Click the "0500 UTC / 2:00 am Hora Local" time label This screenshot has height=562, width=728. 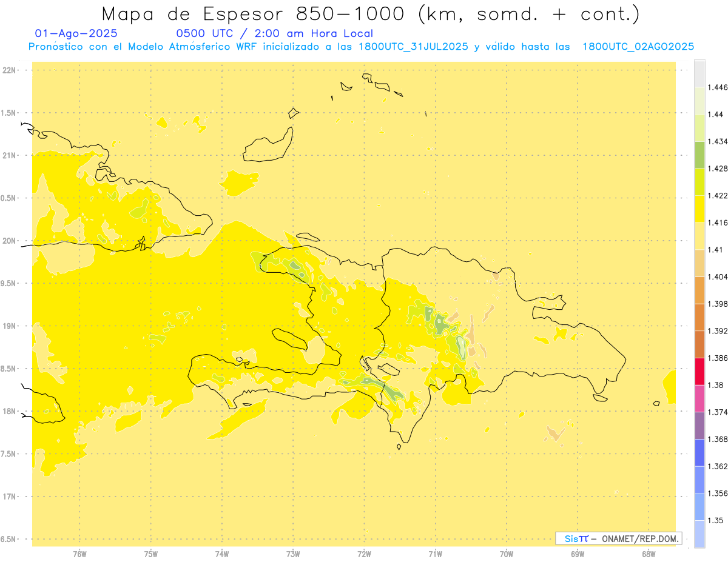[x=274, y=33]
